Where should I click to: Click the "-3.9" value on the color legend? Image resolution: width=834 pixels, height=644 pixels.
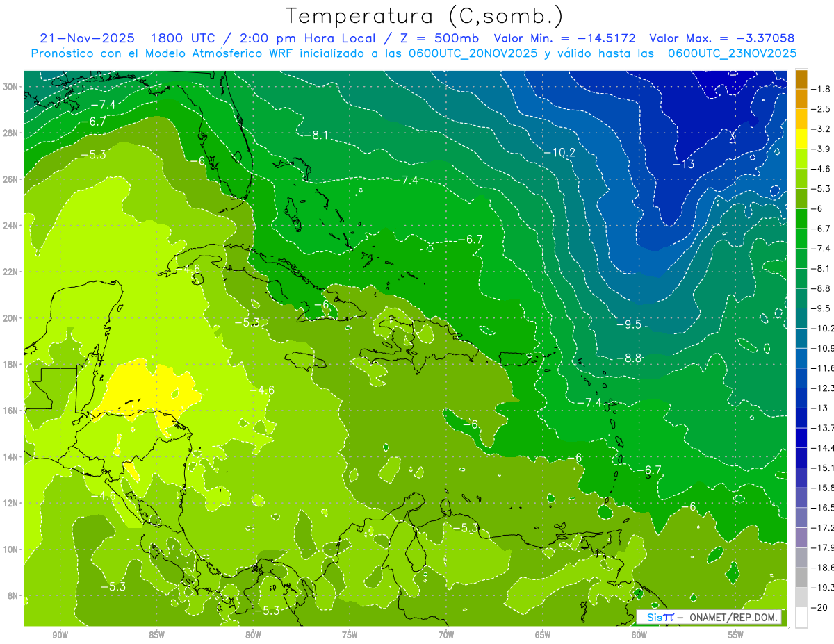(821, 149)
